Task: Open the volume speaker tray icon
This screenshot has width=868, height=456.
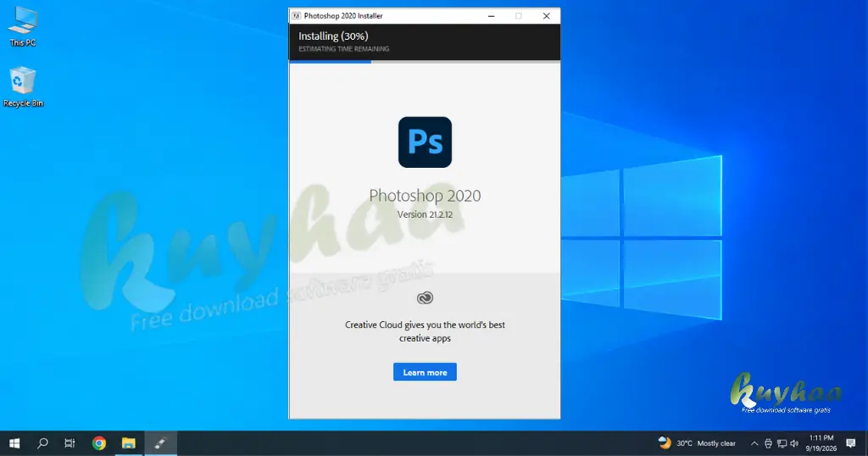Action: [x=794, y=443]
